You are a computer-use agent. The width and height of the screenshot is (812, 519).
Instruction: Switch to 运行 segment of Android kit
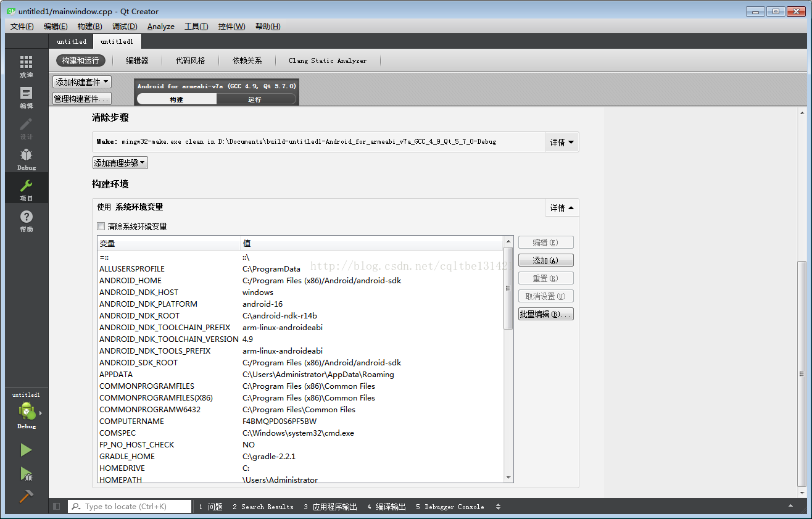pos(255,99)
